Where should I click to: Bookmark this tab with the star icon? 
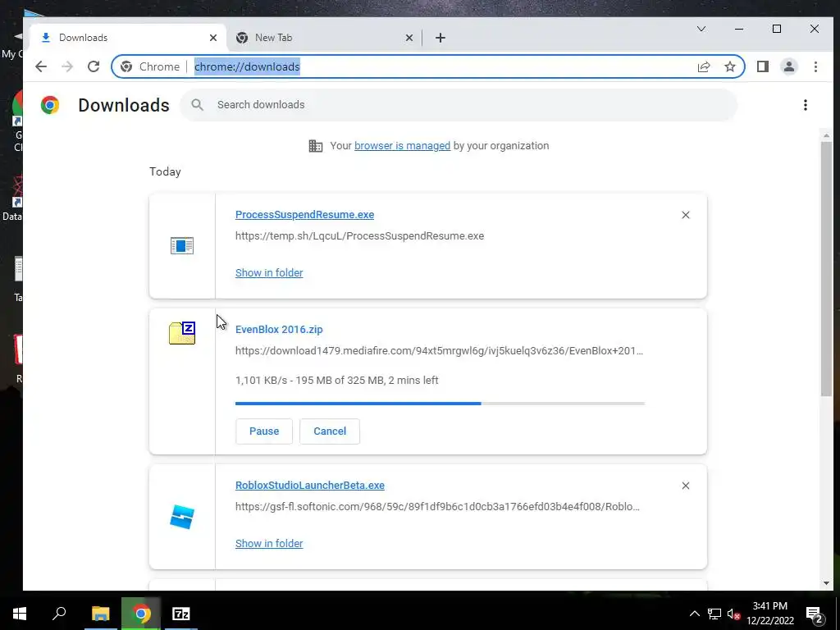[729, 66]
